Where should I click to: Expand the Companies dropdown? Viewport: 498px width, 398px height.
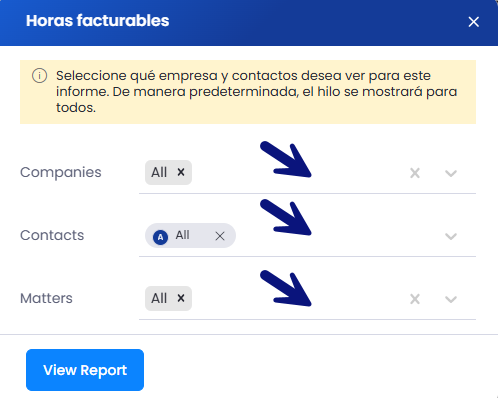pos(451,173)
